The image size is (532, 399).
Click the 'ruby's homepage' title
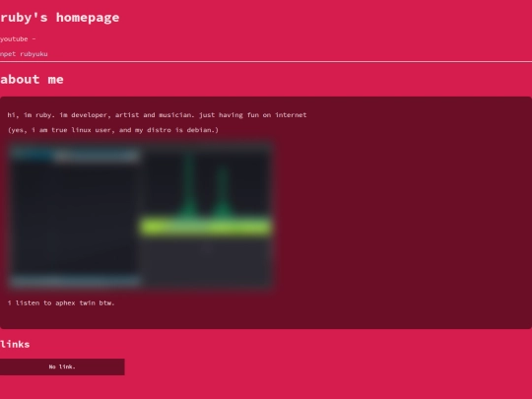59,18
